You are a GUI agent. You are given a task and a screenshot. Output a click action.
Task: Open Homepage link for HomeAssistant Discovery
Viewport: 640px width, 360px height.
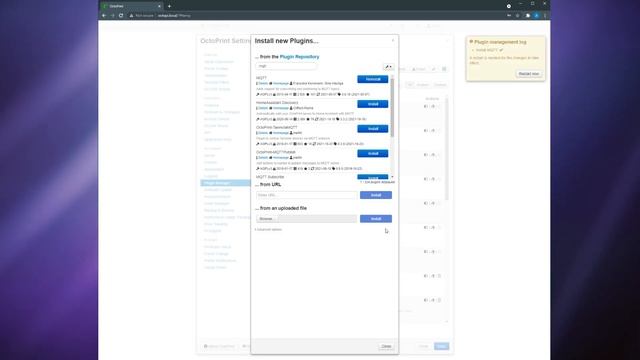pos(280,108)
